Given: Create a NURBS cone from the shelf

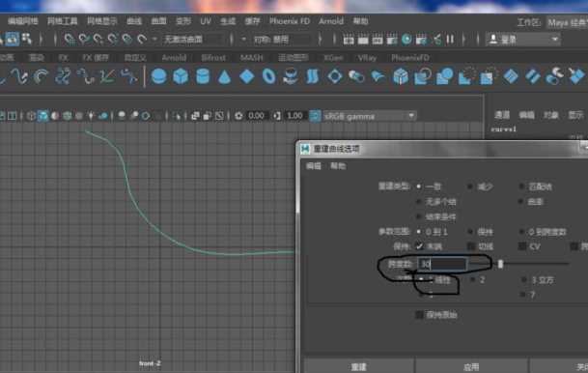Looking at the screenshot, I should [x=224, y=77].
